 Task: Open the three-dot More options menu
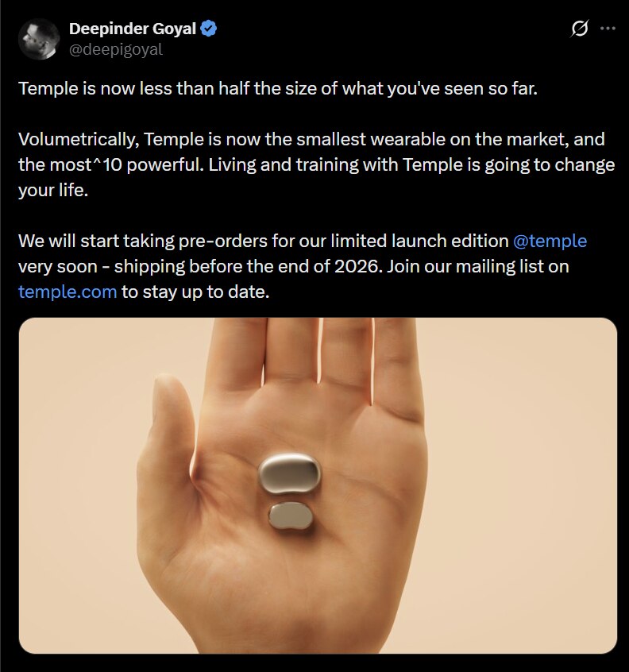pyautogui.click(x=608, y=29)
